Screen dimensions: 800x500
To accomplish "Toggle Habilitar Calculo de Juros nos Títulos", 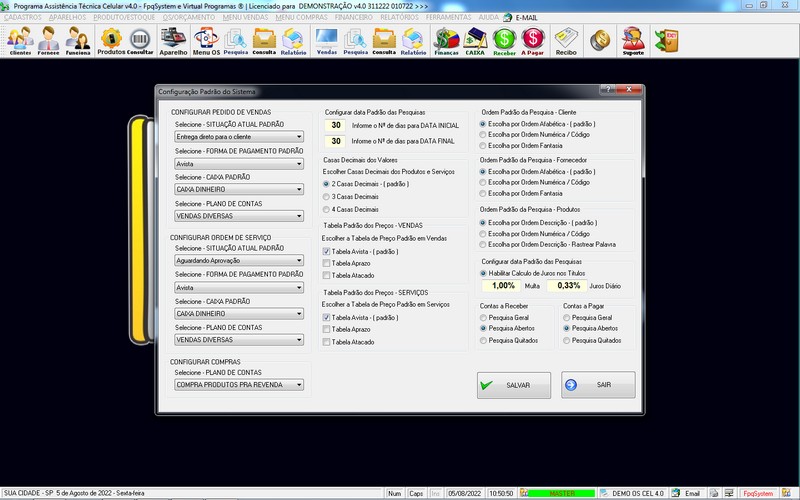I will (483, 273).
